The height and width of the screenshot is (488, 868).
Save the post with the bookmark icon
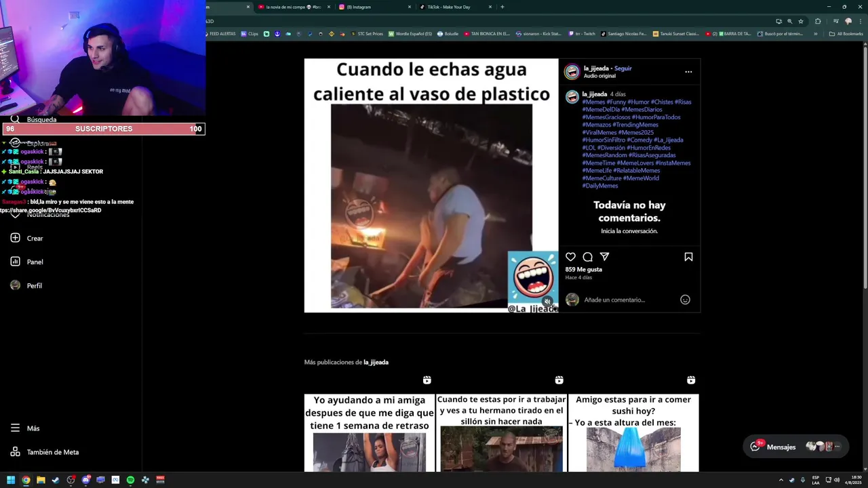click(x=688, y=257)
